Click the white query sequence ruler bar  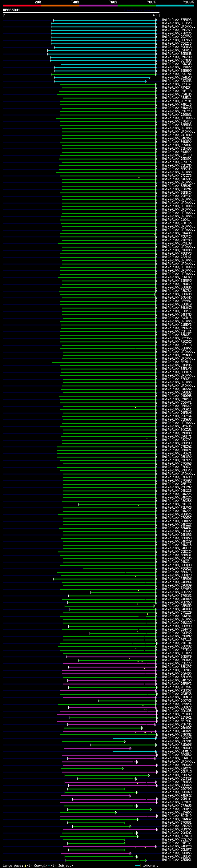81,12
